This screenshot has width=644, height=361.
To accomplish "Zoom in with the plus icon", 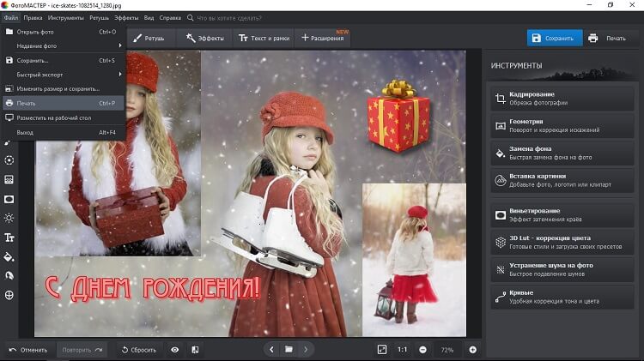I will 472,350.
